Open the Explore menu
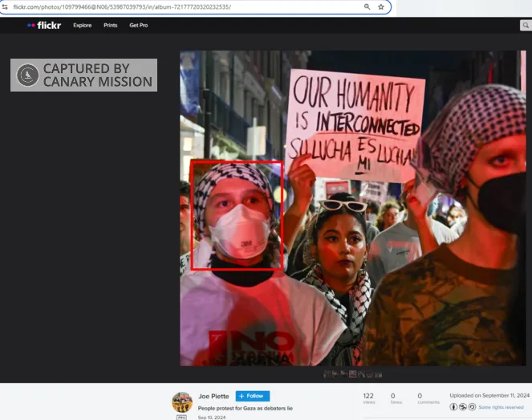The width and height of the screenshot is (532, 420). pos(83,25)
